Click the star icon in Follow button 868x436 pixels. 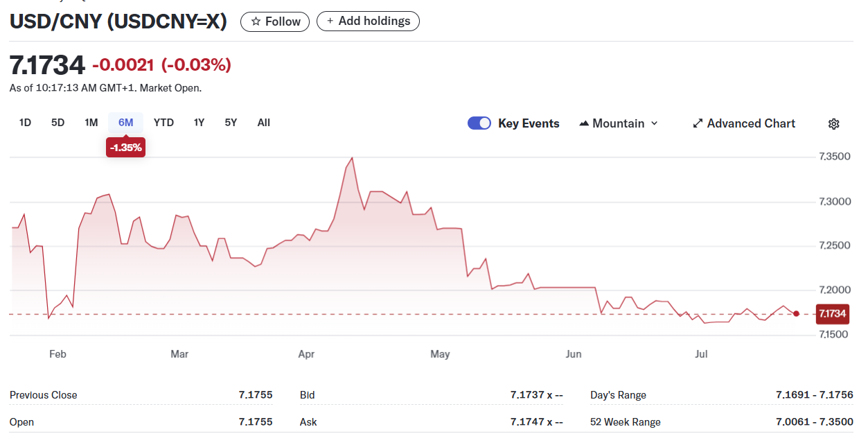click(256, 21)
